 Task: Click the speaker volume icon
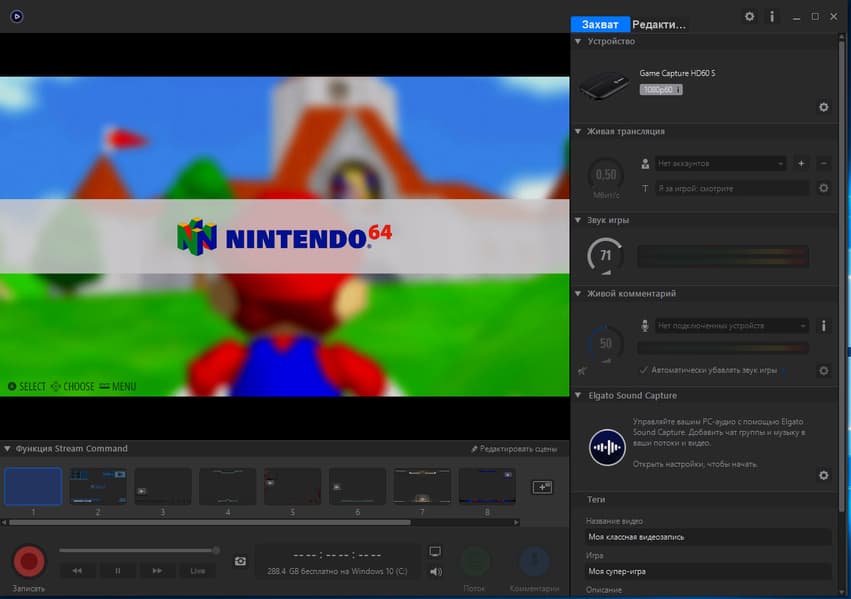point(435,572)
